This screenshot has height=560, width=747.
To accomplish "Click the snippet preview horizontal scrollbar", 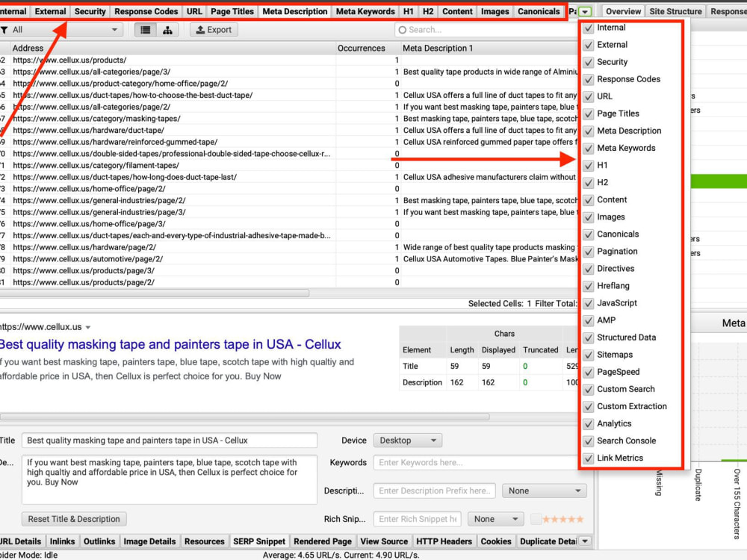I will (244, 417).
